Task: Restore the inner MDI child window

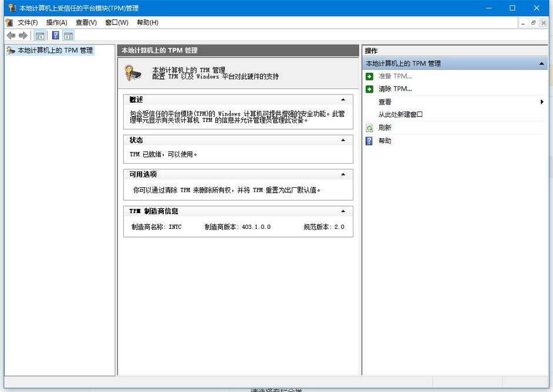Action: click(x=533, y=23)
